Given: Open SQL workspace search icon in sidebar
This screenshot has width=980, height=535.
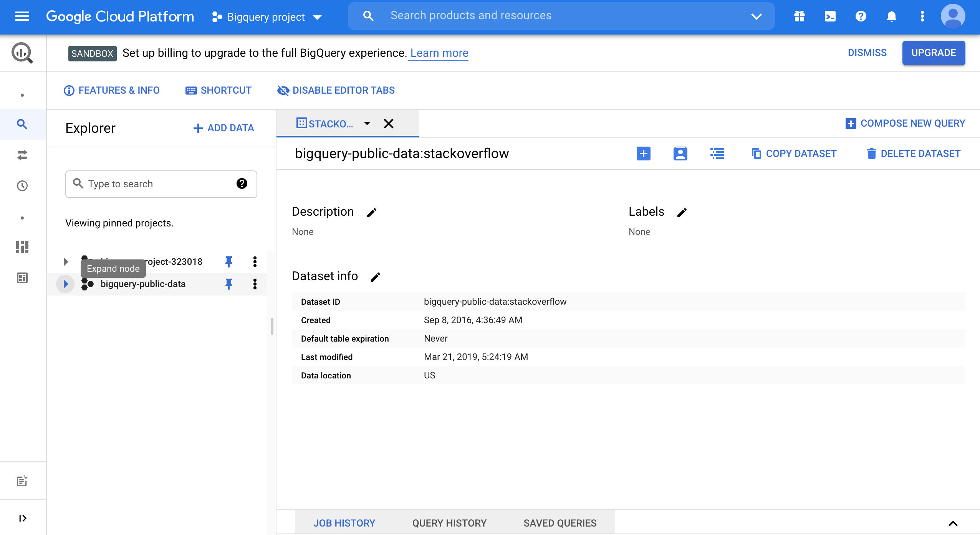Looking at the screenshot, I should point(22,124).
